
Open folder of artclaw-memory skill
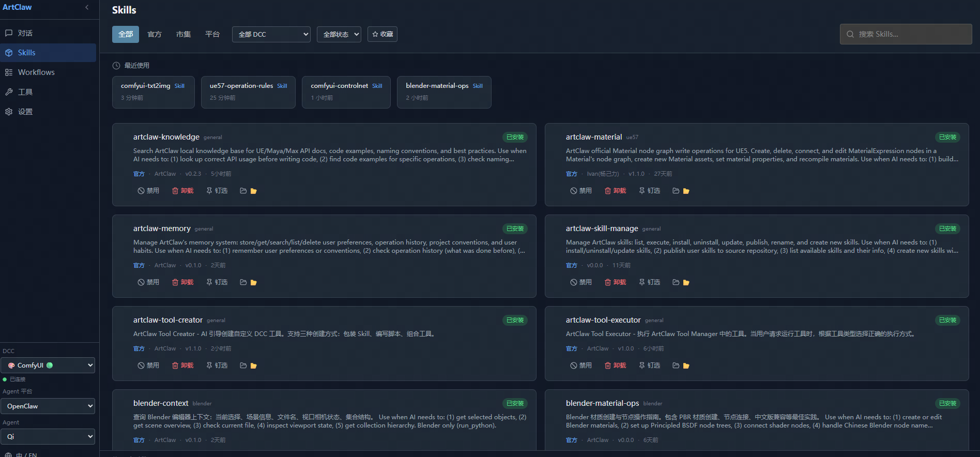(249, 282)
